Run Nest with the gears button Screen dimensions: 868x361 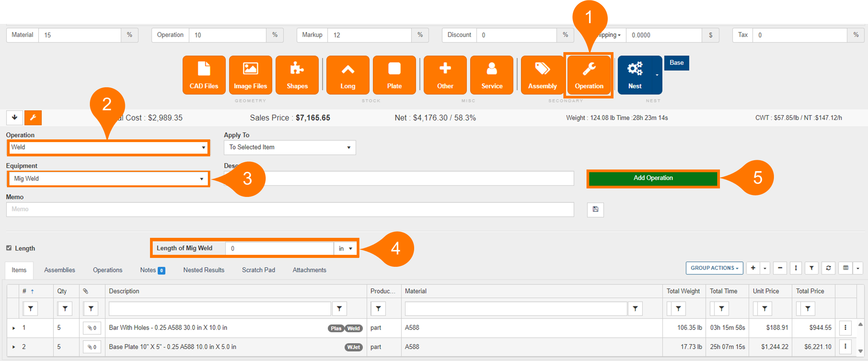tap(635, 75)
